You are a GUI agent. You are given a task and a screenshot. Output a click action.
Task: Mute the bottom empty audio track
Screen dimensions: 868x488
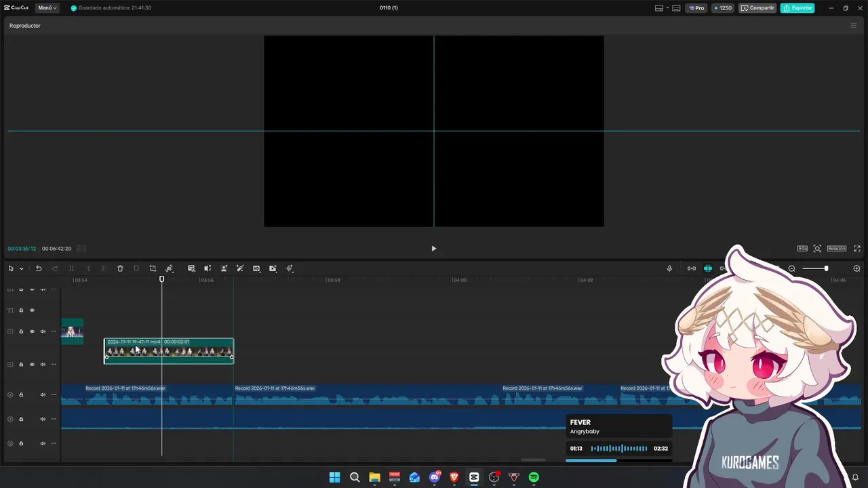[x=43, y=443]
